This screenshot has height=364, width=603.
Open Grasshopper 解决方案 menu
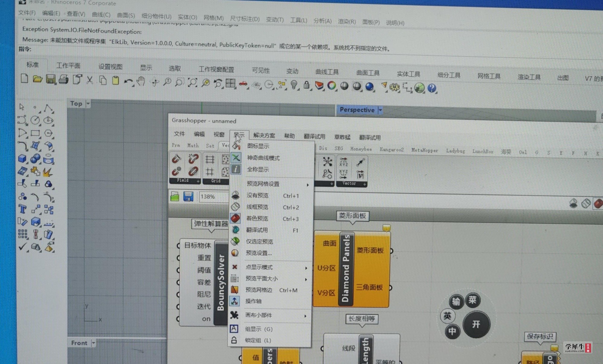click(264, 135)
